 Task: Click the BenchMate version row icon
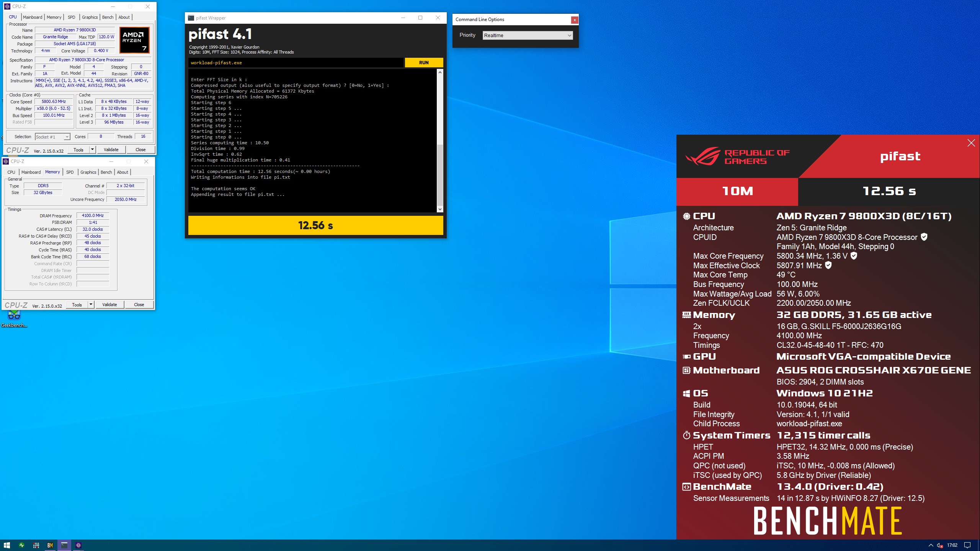click(x=687, y=487)
